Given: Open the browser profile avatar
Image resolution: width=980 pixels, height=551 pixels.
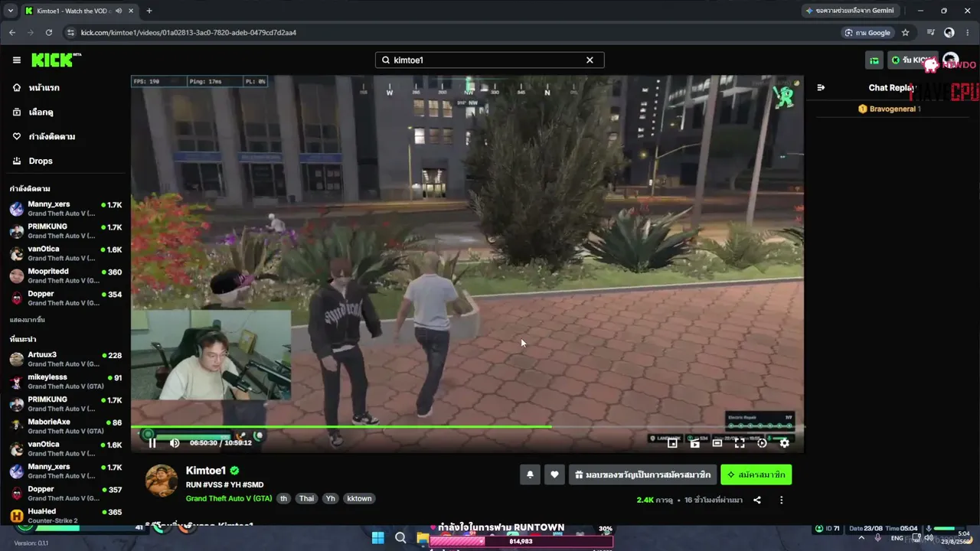Looking at the screenshot, I should pyautogui.click(x=949, y=32).
